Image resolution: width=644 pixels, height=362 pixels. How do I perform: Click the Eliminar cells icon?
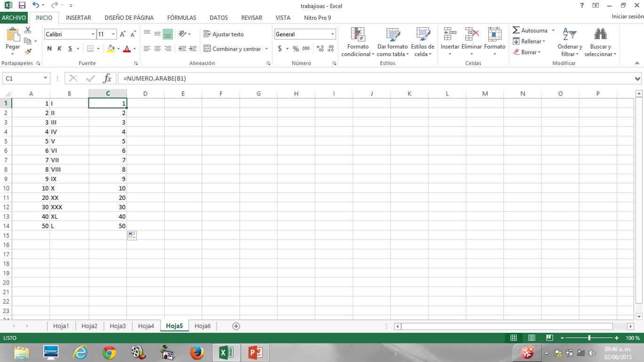coord(471,40)
